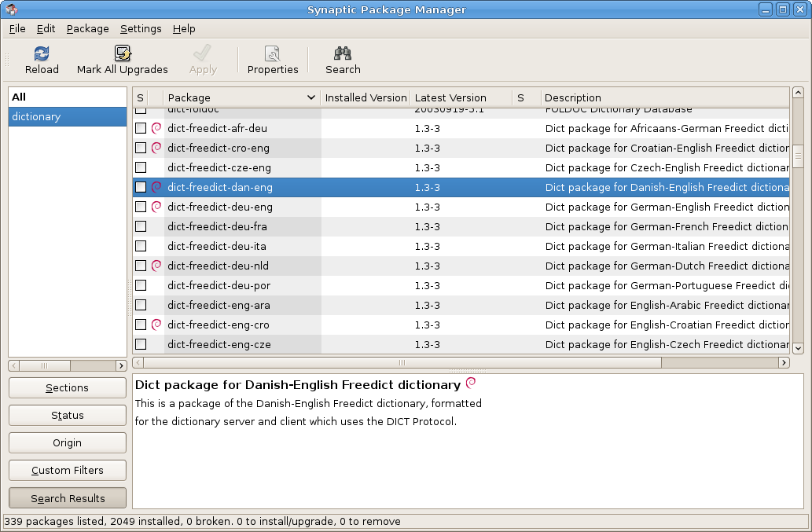Open package Properties from the toolbar
The image size is (812, 532).
pos(273,60)
